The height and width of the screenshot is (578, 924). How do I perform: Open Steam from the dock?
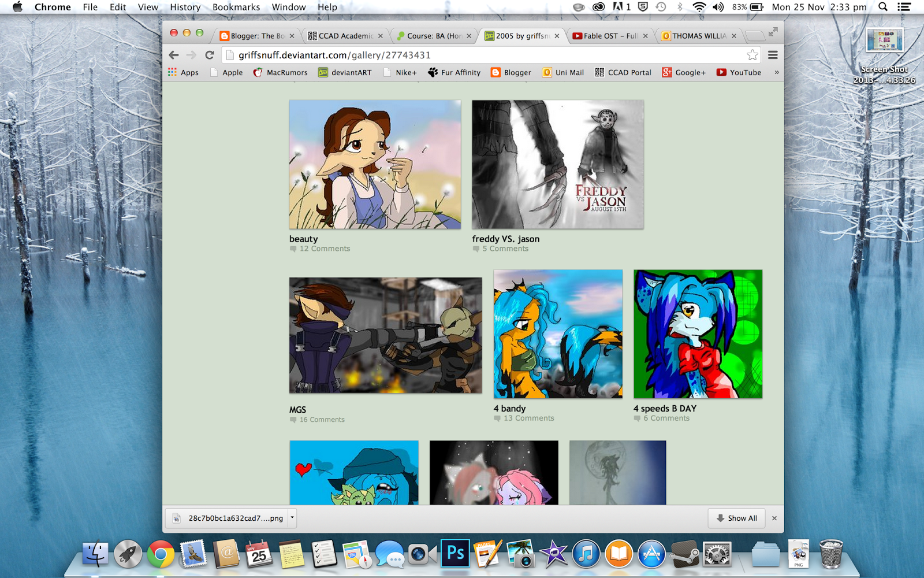[684, 554]
